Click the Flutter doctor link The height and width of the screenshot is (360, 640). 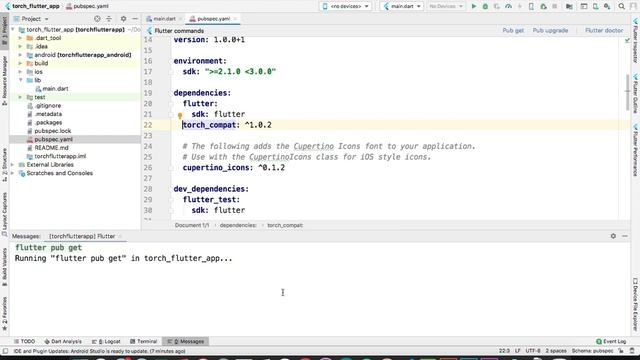604,31
